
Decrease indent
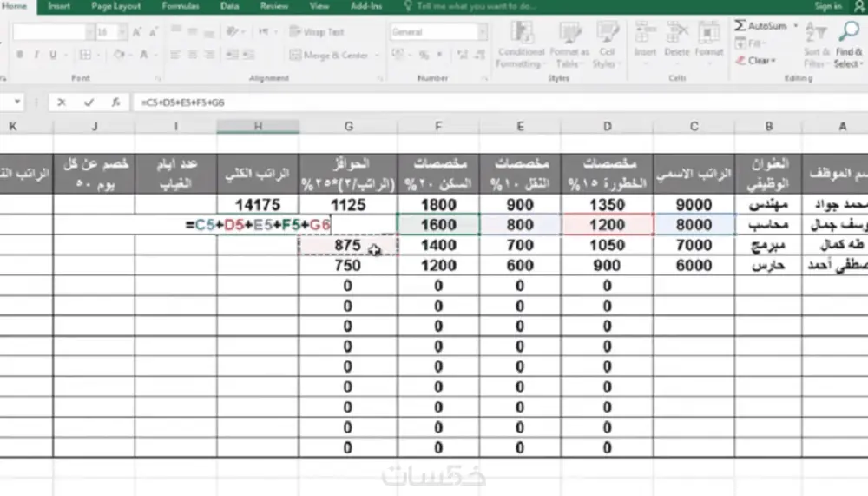[232, 55]
